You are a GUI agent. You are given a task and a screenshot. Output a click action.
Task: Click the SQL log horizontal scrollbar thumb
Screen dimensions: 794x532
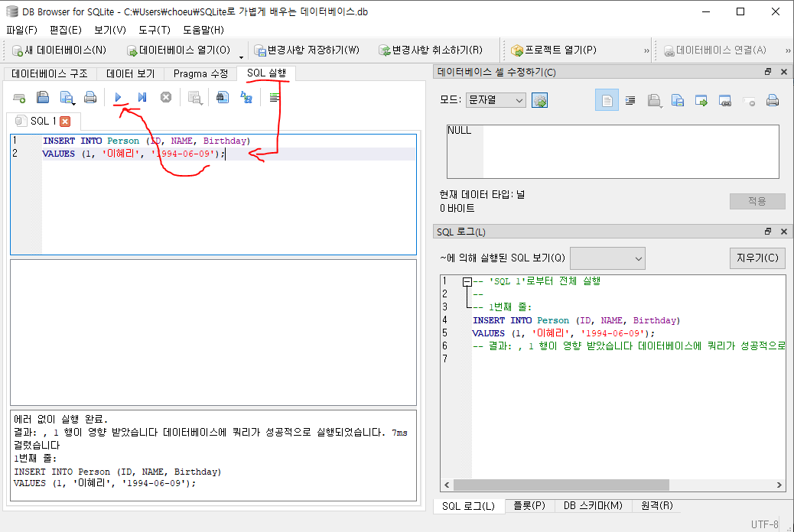pos(561,485)
